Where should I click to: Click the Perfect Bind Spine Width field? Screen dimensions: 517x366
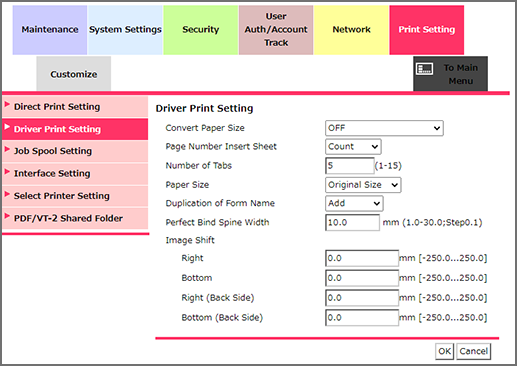click(x=352, y=222)
